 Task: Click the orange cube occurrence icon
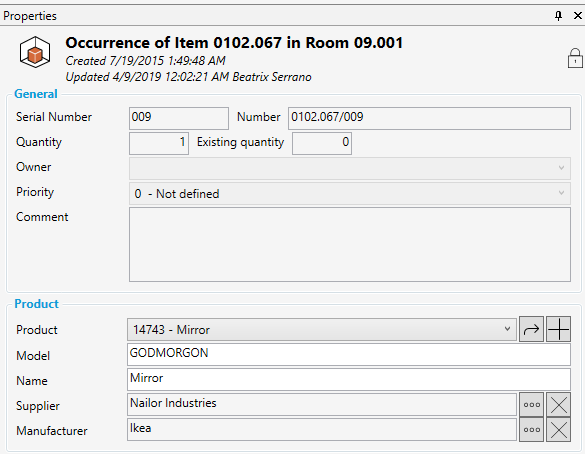click(35, 52)
